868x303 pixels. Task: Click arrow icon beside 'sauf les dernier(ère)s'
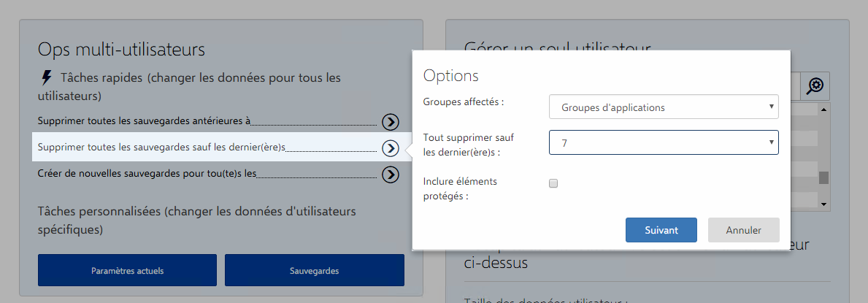tap(391, 148)
